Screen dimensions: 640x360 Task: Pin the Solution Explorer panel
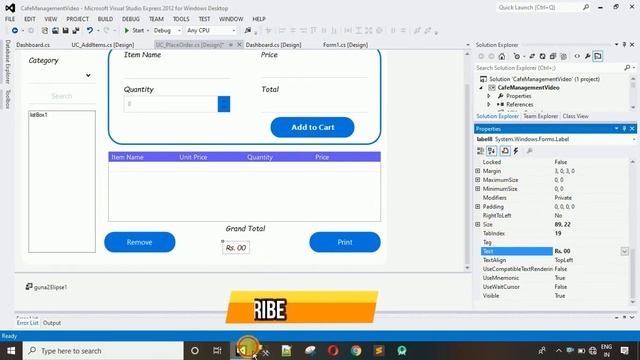[x=624, y=44]
